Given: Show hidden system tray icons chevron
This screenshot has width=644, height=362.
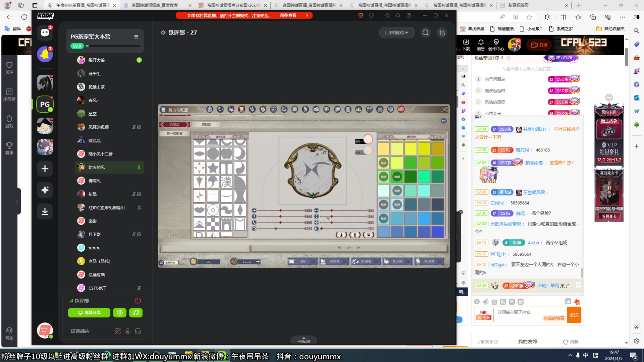Looking at the screenshot, I should (570, 355).
